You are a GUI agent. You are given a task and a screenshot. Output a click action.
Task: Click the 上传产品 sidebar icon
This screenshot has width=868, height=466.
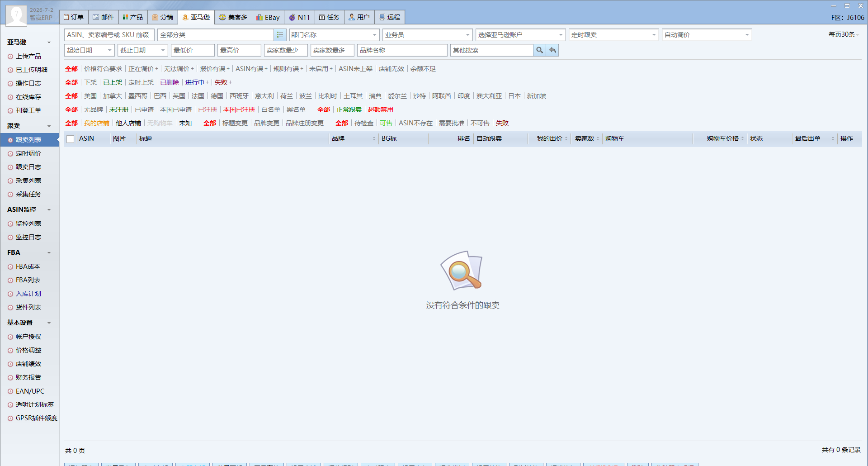[x=10, y=57]
